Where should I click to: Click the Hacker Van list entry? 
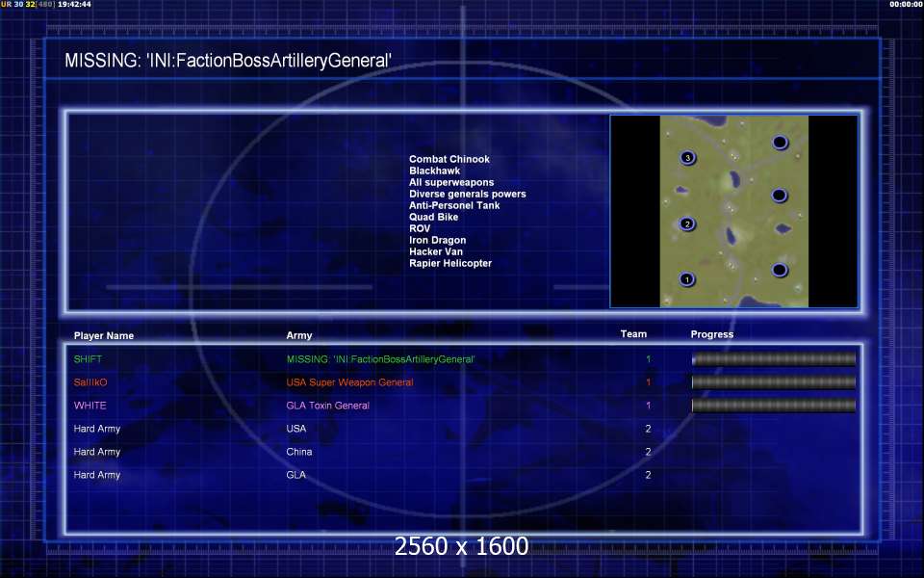point(435,251)
